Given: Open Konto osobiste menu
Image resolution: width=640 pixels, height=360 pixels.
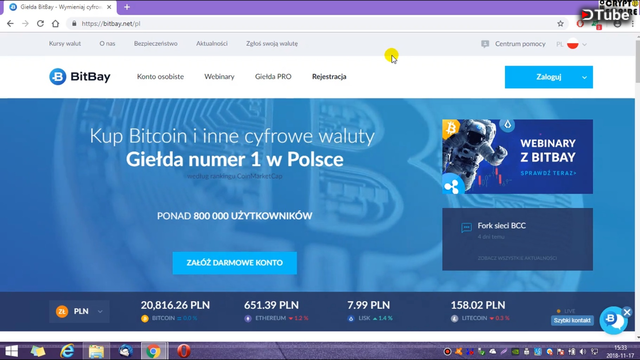Looking at the screenshot, I should pyautogui.click(x=160, y=77).
